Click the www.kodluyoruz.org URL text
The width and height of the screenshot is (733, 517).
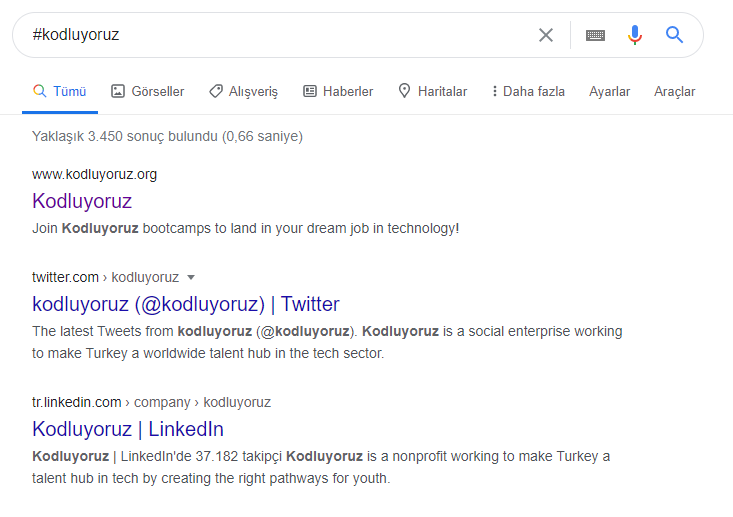tap(94, 174)
